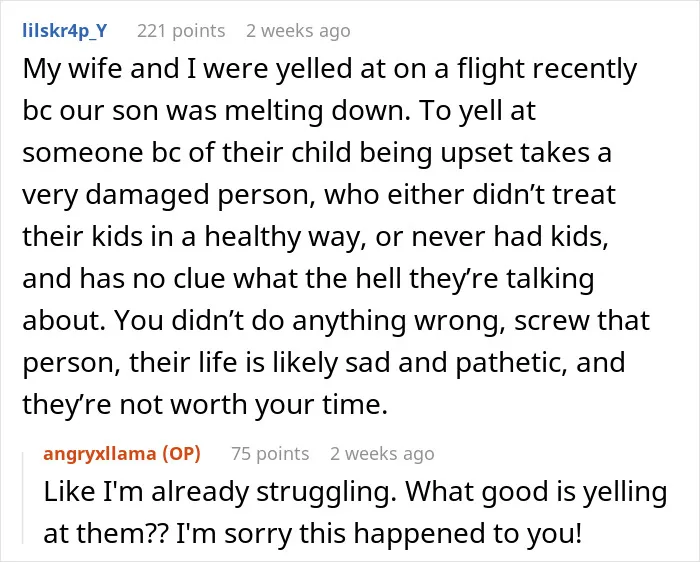Open angryxllama (OP) user profile

[x=122, y=454]
